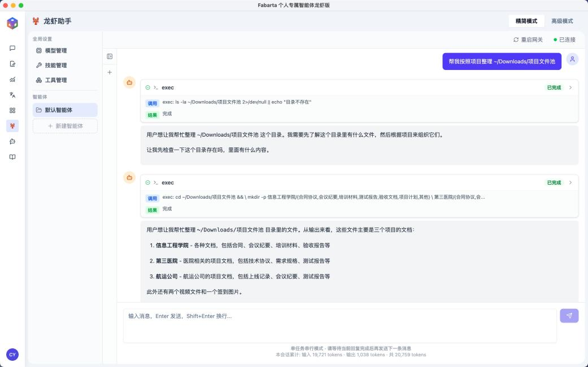
Task: Open 技能管理 settings
Action: click(x=65, y=65)
